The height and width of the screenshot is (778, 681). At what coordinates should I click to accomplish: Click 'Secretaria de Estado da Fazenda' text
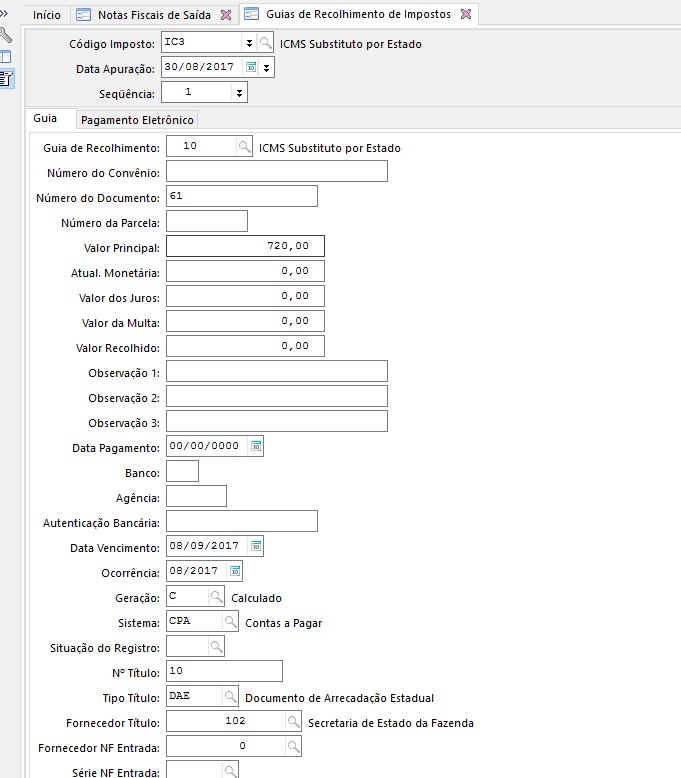(391, 723)
